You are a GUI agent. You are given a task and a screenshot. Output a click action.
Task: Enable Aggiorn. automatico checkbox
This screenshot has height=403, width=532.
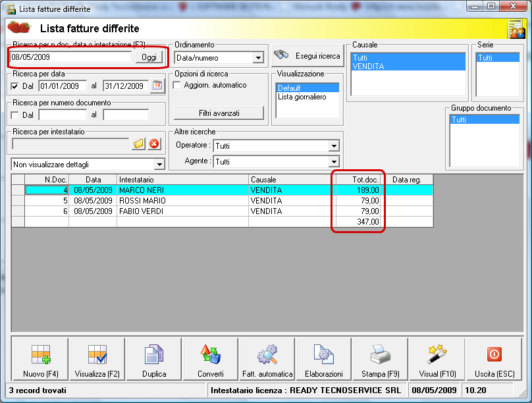click(x=176, y=85)
